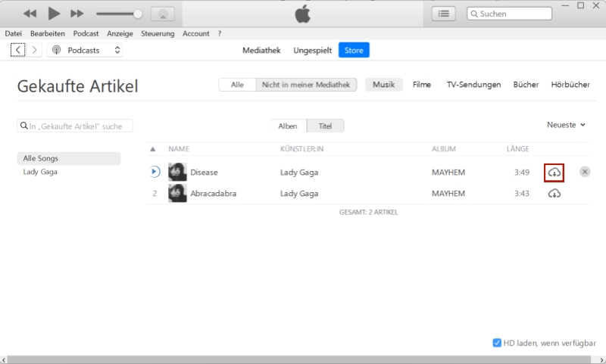Open the Anzeige menu
The width and height of the screenshot is (606, 364).
coord(120,33)
